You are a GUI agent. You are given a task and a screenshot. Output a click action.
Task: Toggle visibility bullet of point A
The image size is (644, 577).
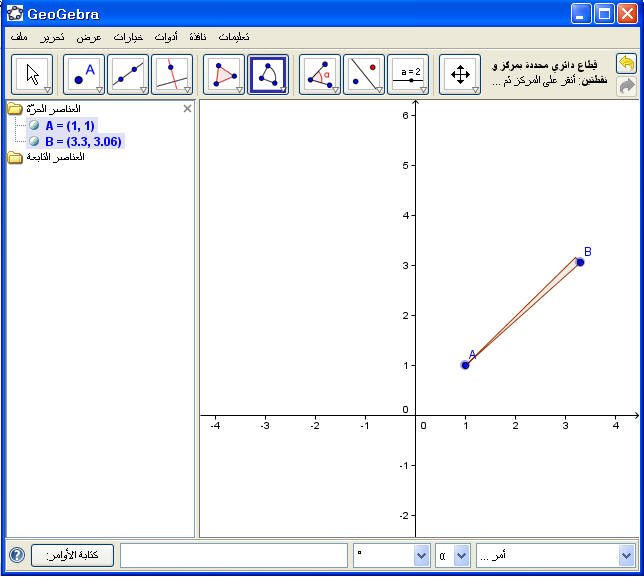point(34,126)
